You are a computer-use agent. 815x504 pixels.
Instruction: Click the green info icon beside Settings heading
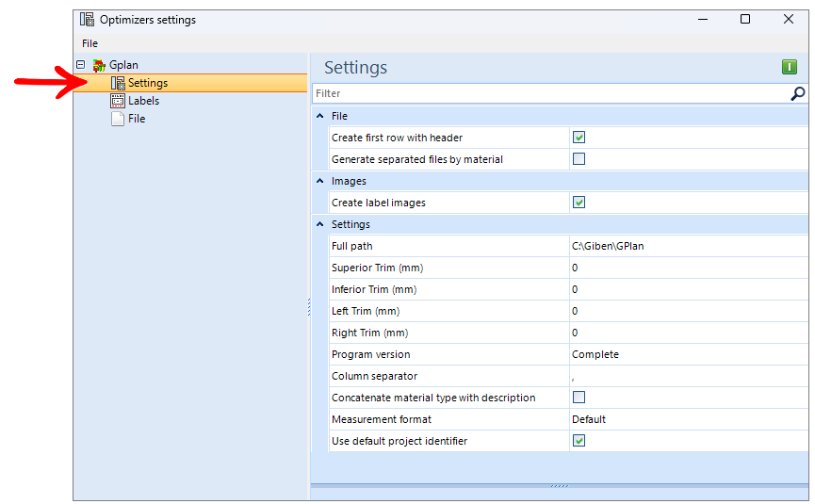click(x=789, y=67)
